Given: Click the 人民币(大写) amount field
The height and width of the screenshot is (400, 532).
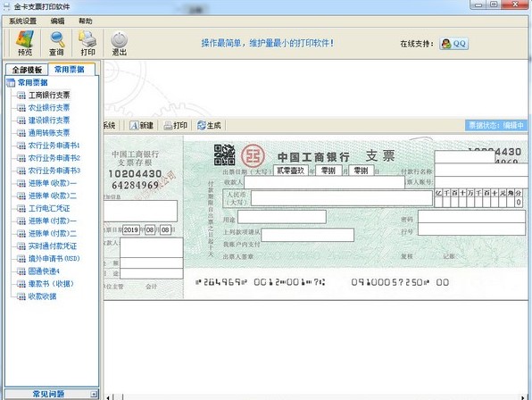Looking at the screenshot, I should point(342,198).
